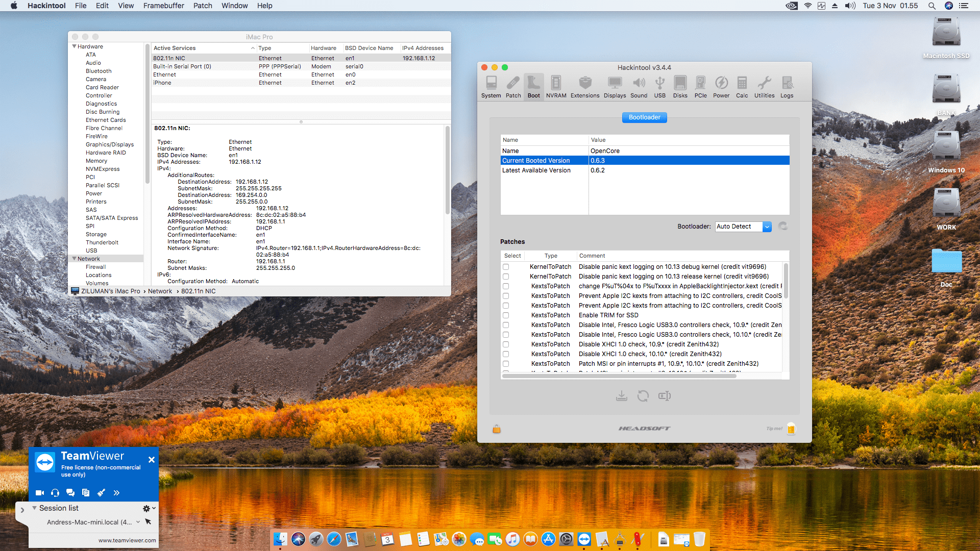Image resolution: width=980 pixels, height=551 pixels.
Task: Open the Extensions toolbar section
Action: coord(585,87)
